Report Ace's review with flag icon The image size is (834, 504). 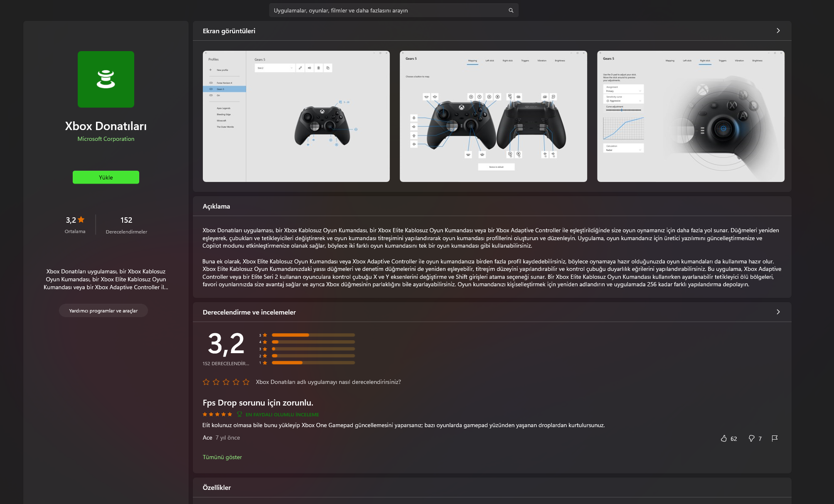click(775, 438)
